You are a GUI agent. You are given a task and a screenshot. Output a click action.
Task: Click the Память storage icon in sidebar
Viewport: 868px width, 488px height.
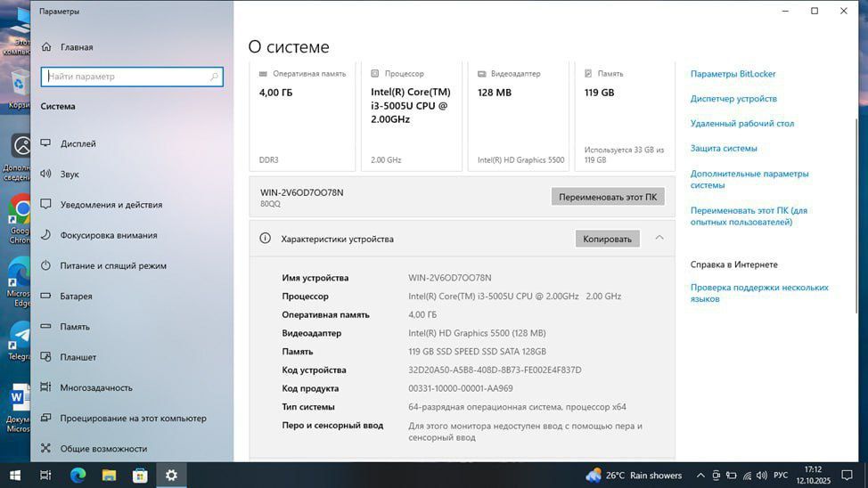click(46, 327)
